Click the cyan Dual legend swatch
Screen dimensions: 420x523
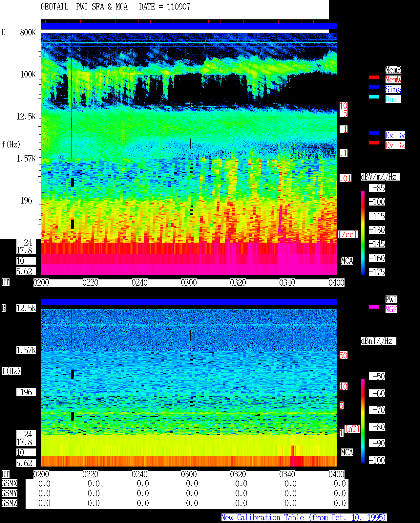tap(374, 97)
